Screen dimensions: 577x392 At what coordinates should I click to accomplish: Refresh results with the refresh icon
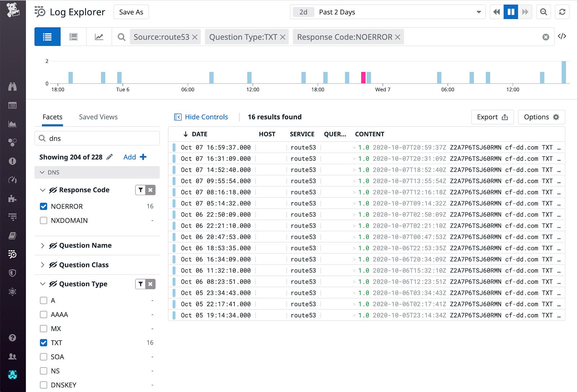[x=562, y=12]
